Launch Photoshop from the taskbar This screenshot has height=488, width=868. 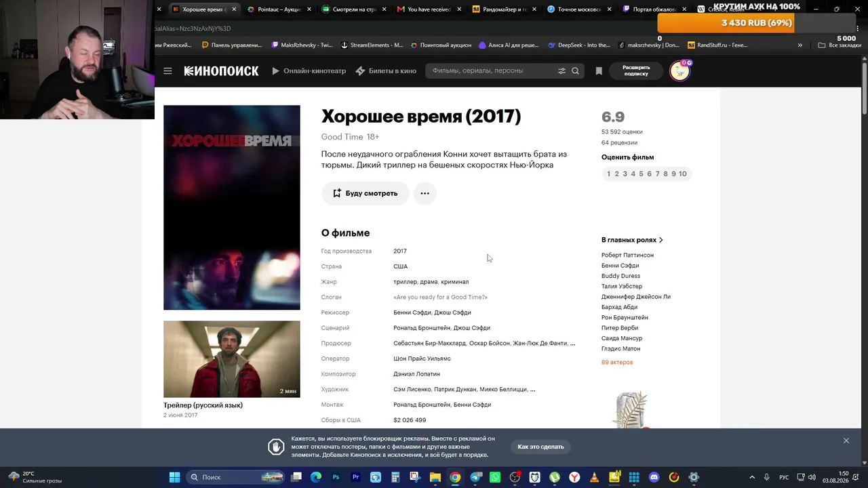pyautogui.click(x=336, y=477)
